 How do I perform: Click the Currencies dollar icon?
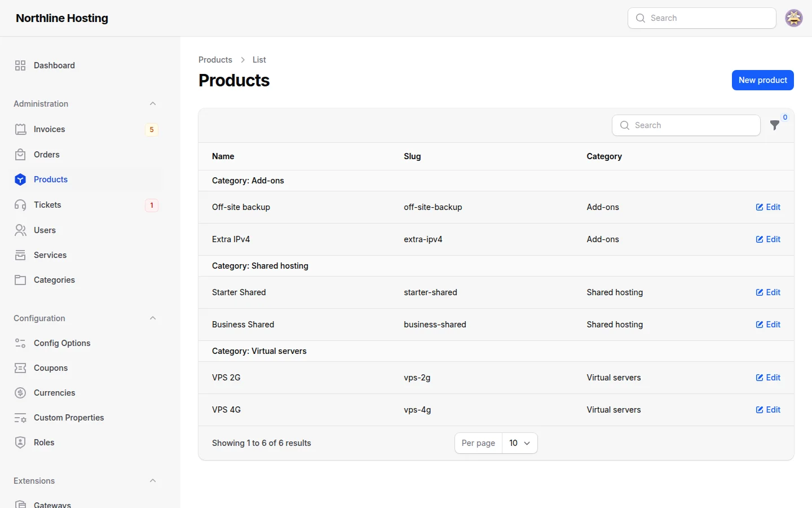pyautogui.click(x=20, y=393)
